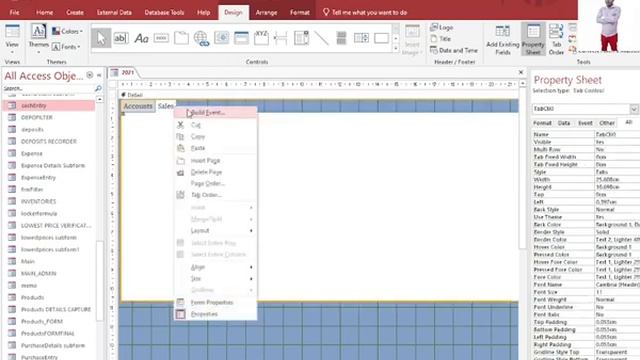Image resolution: width=640 pixels, height=360 pixels.
Task: Pick the List Box control
Action: pos(361,38)
